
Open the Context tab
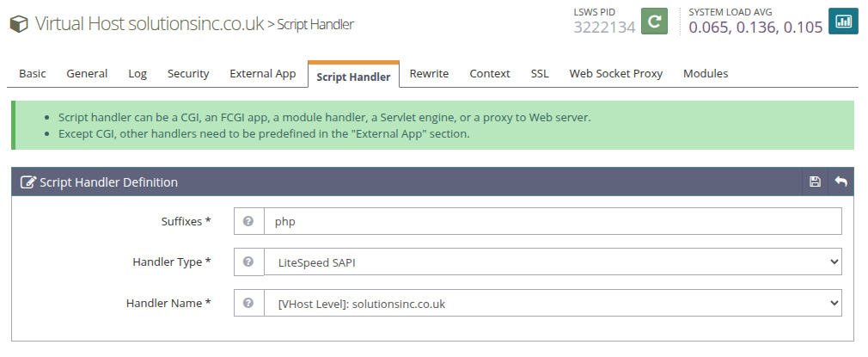pos(490,74)
